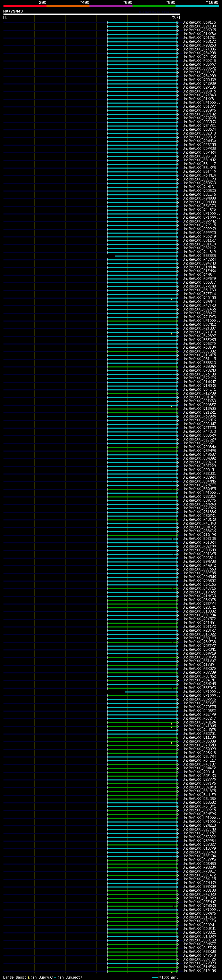The image size is (222, 980).
Task: Click the UniRef100_Q476T8 label
Action: coord(199,955)
